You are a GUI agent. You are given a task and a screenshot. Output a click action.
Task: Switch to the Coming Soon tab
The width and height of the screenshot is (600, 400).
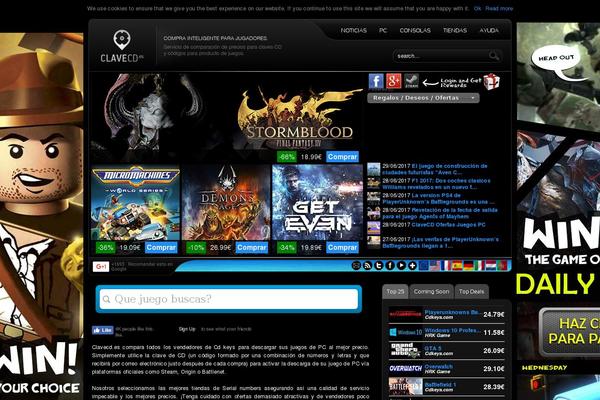point(431,292)
